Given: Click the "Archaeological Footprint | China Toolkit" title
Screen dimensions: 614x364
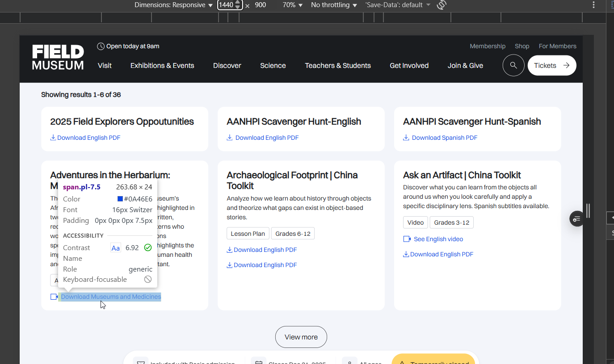Looking at the screenshot, I should (x=292, y=180).
